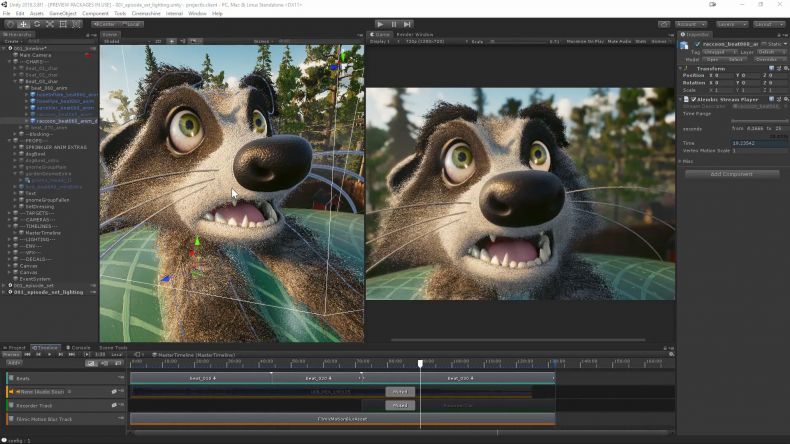Open the Timeline Add dropdown
Viewport: 790px width, 444px height.
(14, 363)
